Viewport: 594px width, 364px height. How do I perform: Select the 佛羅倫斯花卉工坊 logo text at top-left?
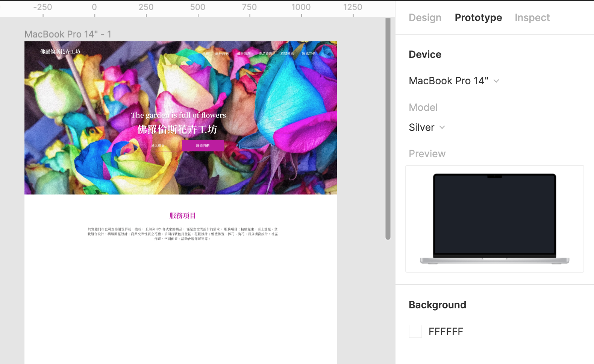60,52
